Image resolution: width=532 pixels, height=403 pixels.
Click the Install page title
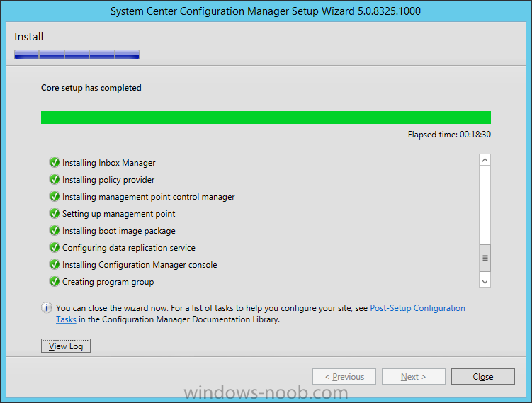pyautogui.click(x=29, y=37)
